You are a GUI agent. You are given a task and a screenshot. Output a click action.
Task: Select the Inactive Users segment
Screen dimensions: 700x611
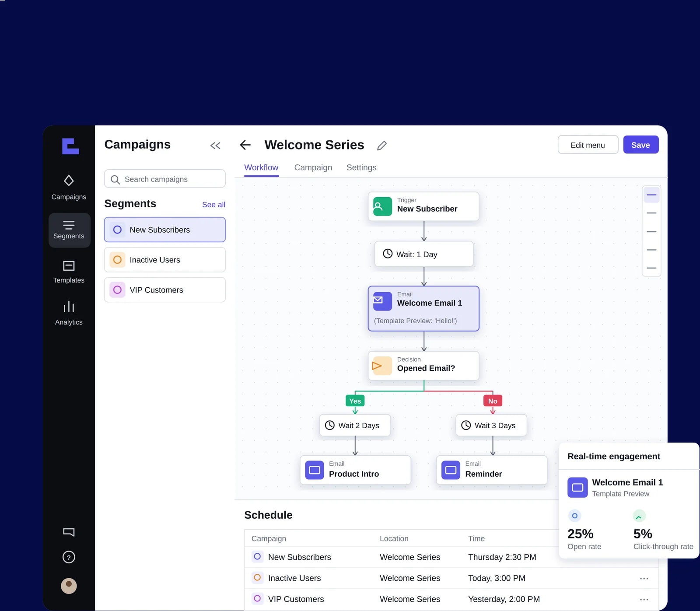[165, 260]
